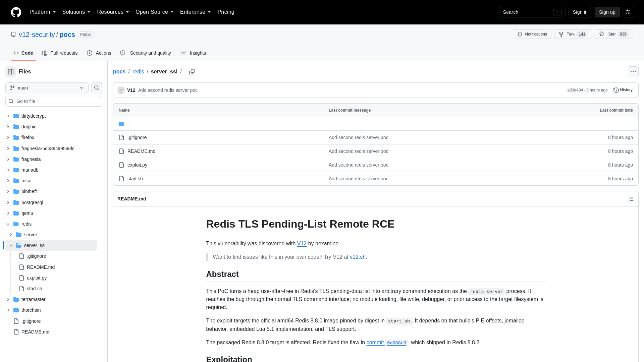Screen dimensions: 644x362
Task: Switch to the Code tab
Action: pyautogui.click(x=23, y=53)
